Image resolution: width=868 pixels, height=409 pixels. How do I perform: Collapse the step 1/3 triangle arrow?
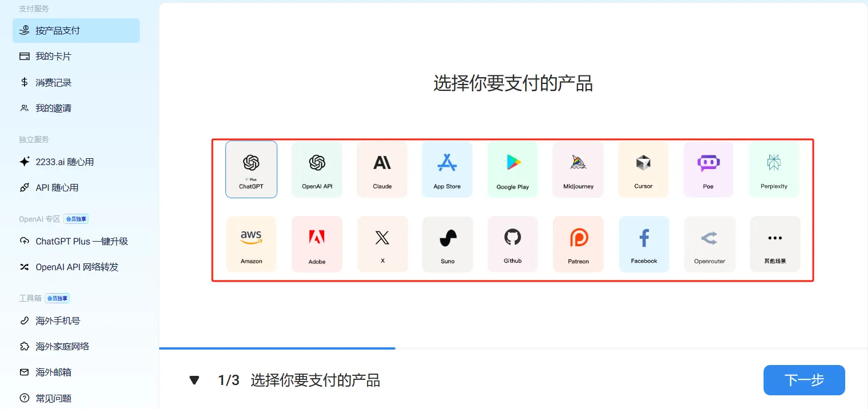tap(195, 380)
